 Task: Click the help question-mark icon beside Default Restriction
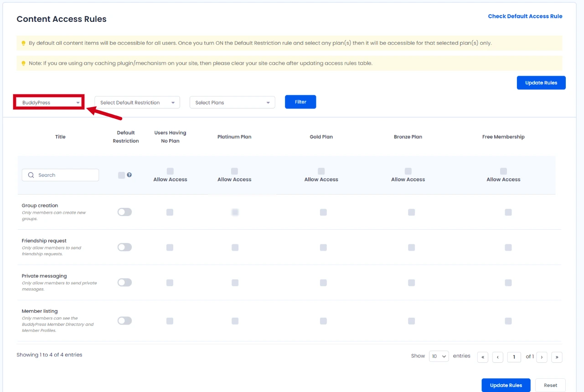129,175
